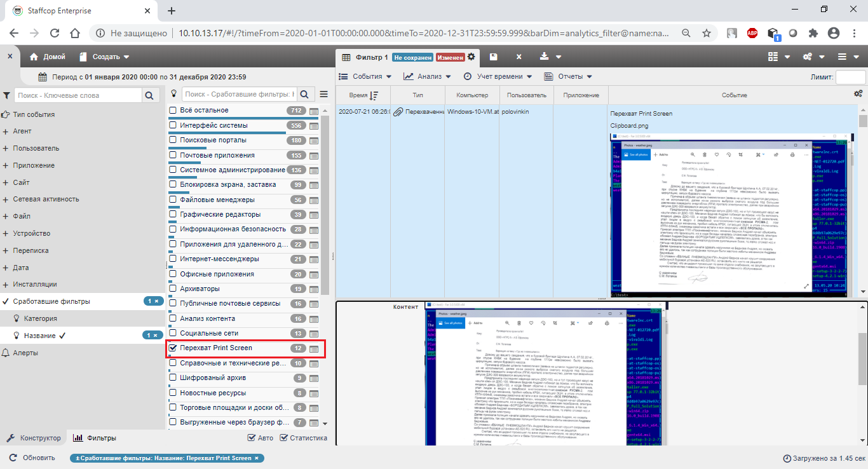Check the Социальные сети checkbox

[x=172, y=334]
